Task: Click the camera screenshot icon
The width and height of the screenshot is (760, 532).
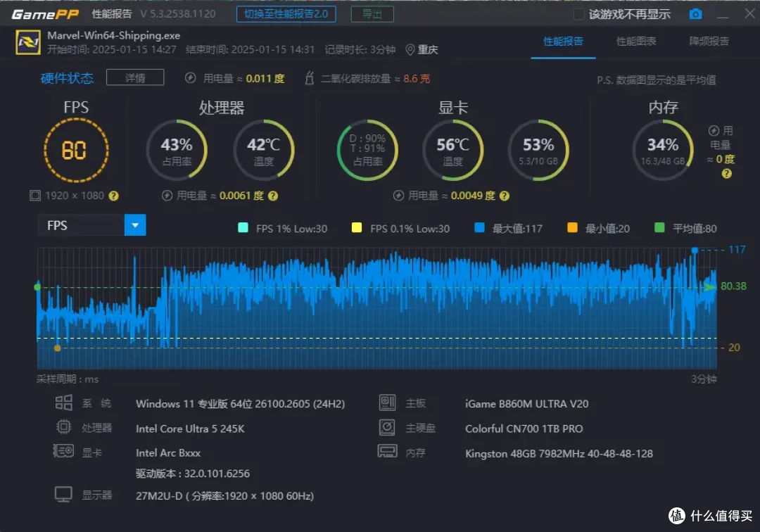Action: (695, 14)
